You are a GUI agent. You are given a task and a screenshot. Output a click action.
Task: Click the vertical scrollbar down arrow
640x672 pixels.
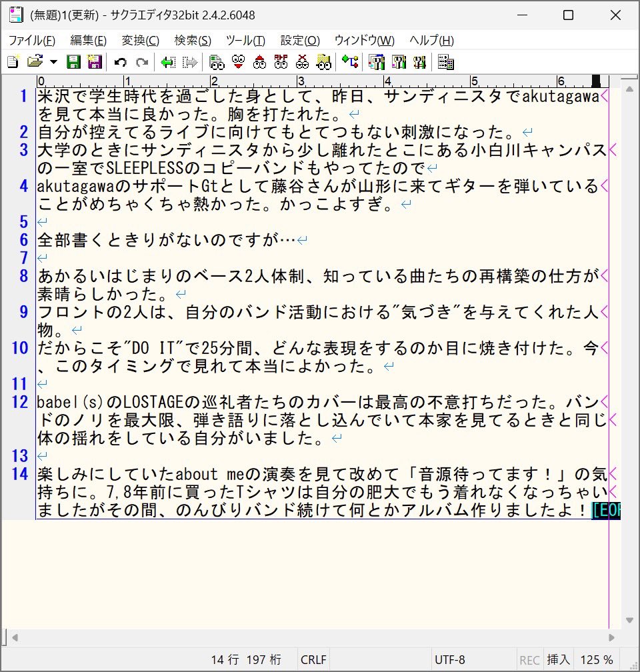tap(629, 620)
